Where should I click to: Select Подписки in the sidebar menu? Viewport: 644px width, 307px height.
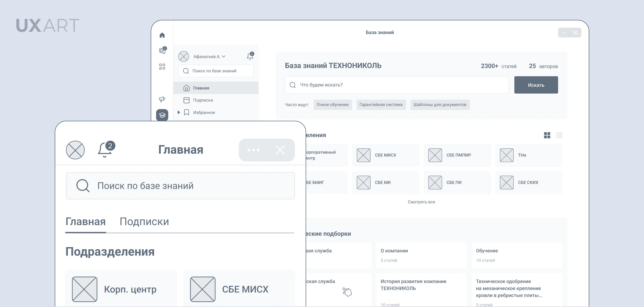203,100
